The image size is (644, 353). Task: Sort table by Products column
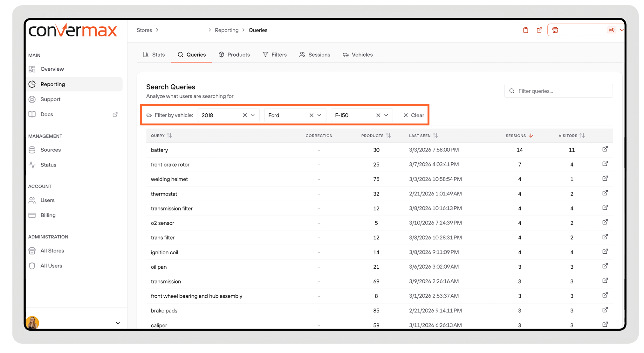(388, 136)
